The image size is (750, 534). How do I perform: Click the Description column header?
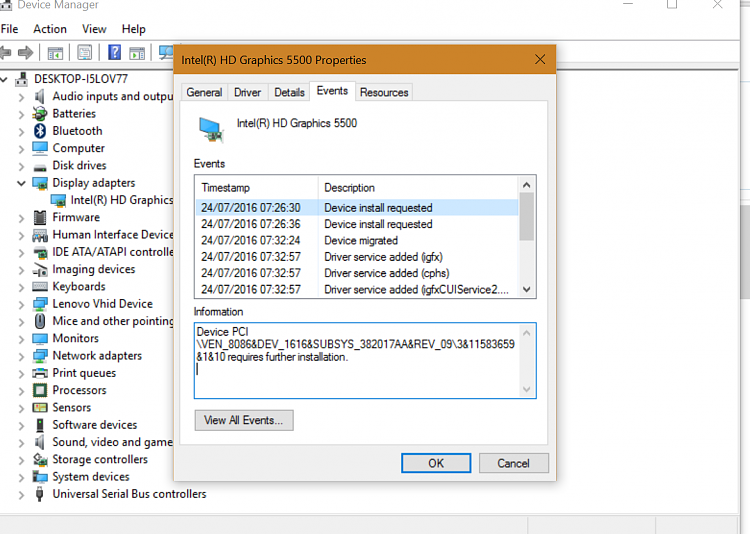click(x=418, y=188)
